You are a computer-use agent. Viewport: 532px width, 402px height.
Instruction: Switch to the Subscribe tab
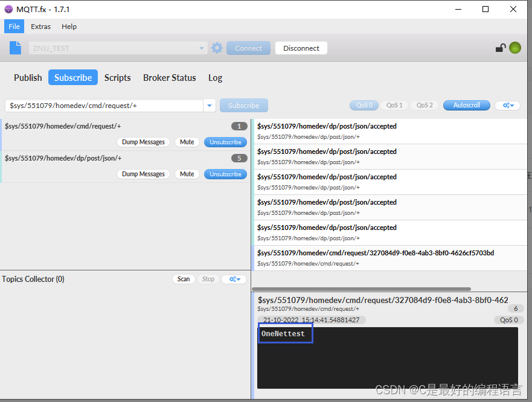tap(73, 78)
